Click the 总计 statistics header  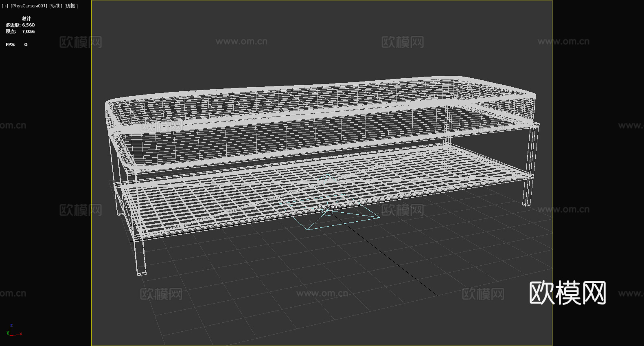point(26,18)
